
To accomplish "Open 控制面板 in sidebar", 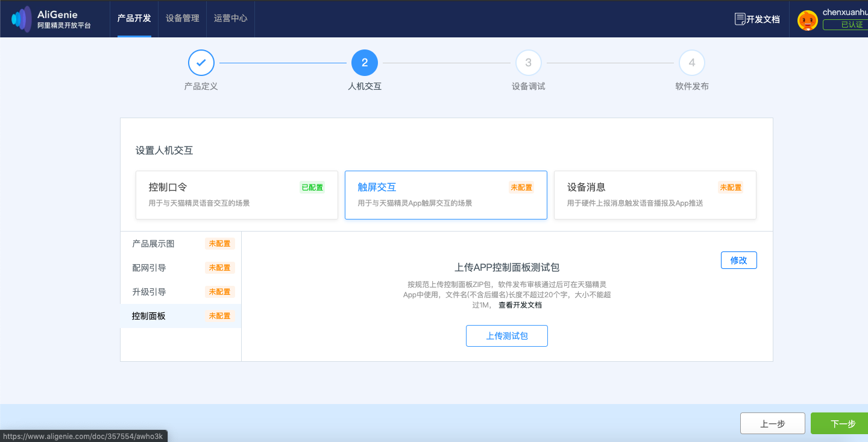I will click(181, 316).
